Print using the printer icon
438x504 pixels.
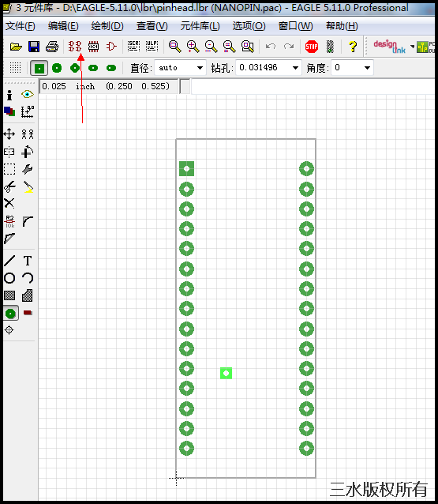[x=52, y=47]
